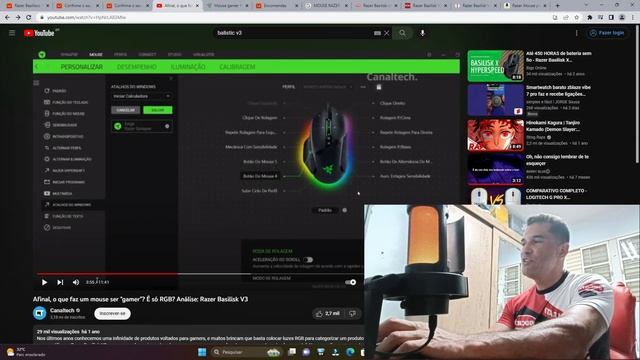
Task: Switch to the Personalizar tab
Action: (82, 67)
